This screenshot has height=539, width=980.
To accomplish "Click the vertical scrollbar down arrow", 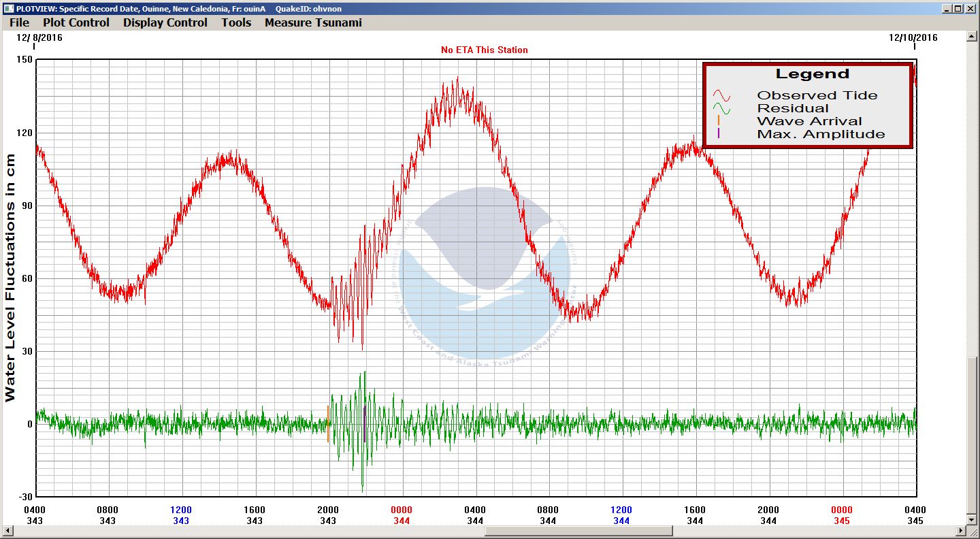I will click(973, 519).
